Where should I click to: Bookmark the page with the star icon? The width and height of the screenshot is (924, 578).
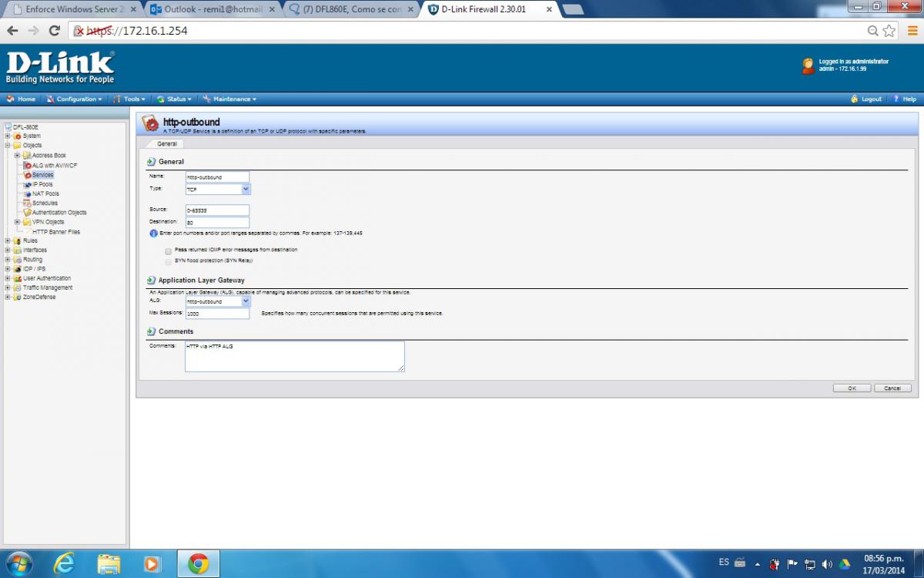[x=889, y=31]
